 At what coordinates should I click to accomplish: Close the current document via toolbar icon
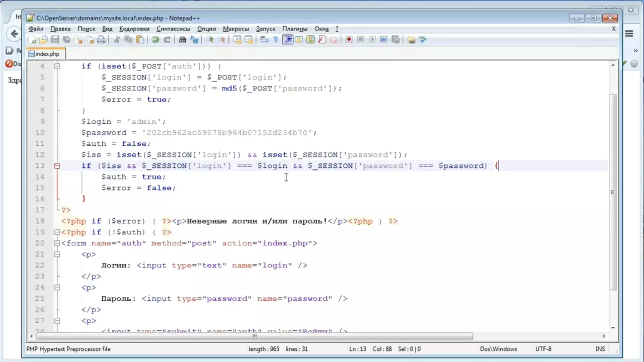coord(78,40)
